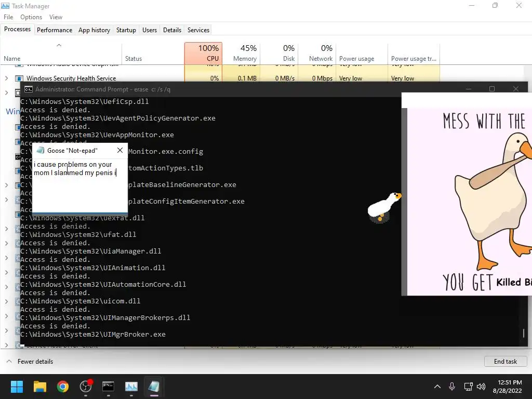Viewport: 532px width, 399px height.
Task: Open the File menu in Task Manager
Action: click(x=8, y=17)
